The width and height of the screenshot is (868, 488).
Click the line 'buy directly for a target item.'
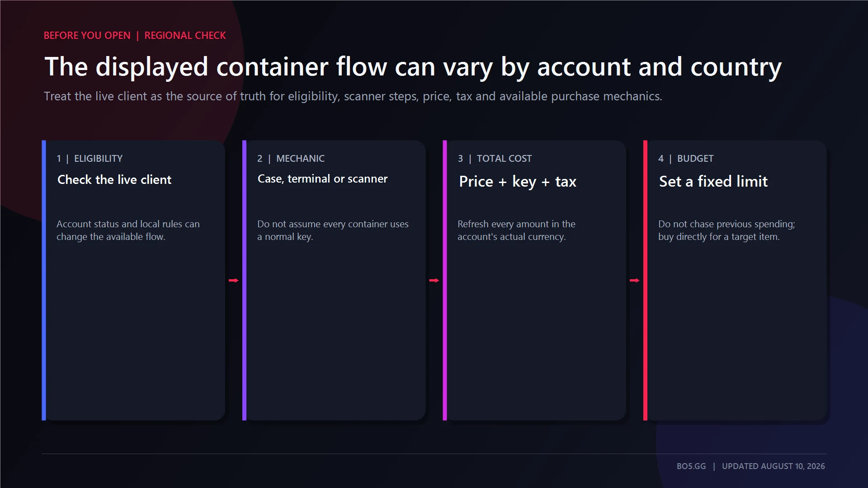coord(719,237)
